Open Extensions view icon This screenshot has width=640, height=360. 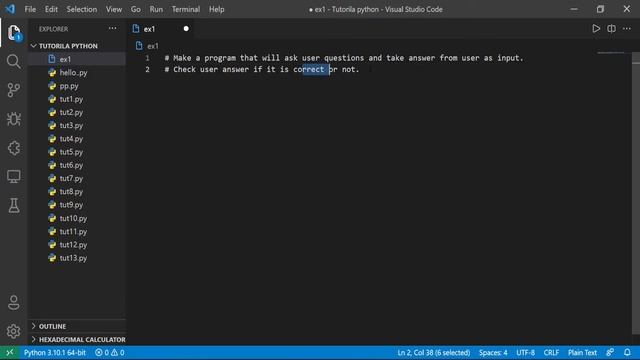(x=13, y=148)
